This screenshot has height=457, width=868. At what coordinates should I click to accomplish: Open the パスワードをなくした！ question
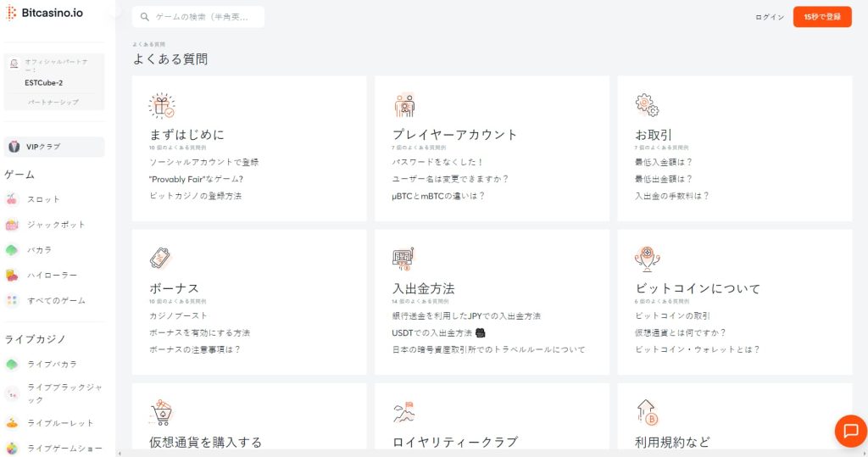[437, 161]
